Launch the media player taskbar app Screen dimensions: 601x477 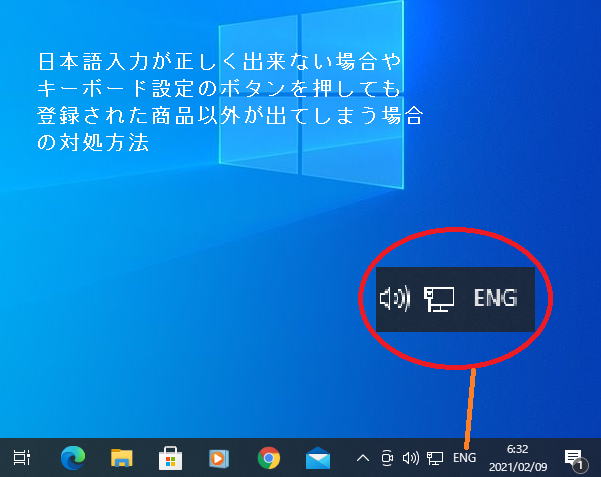point(219,458)
